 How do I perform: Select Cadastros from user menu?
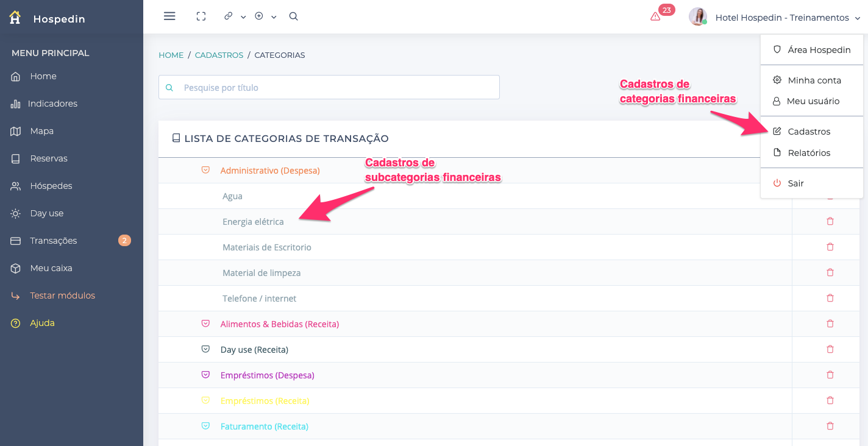(809, 132)
